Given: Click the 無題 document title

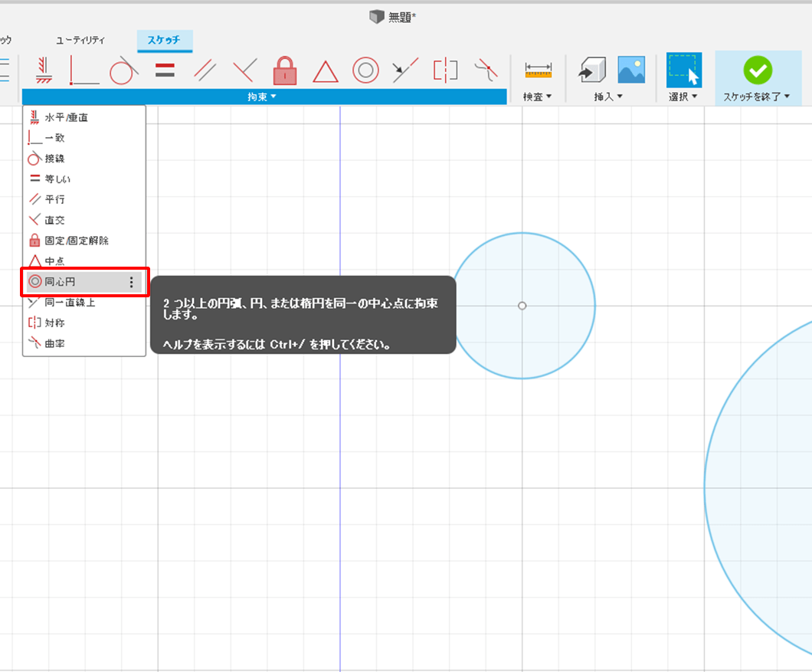Looking at the screenshot, I should coord(401,17).
